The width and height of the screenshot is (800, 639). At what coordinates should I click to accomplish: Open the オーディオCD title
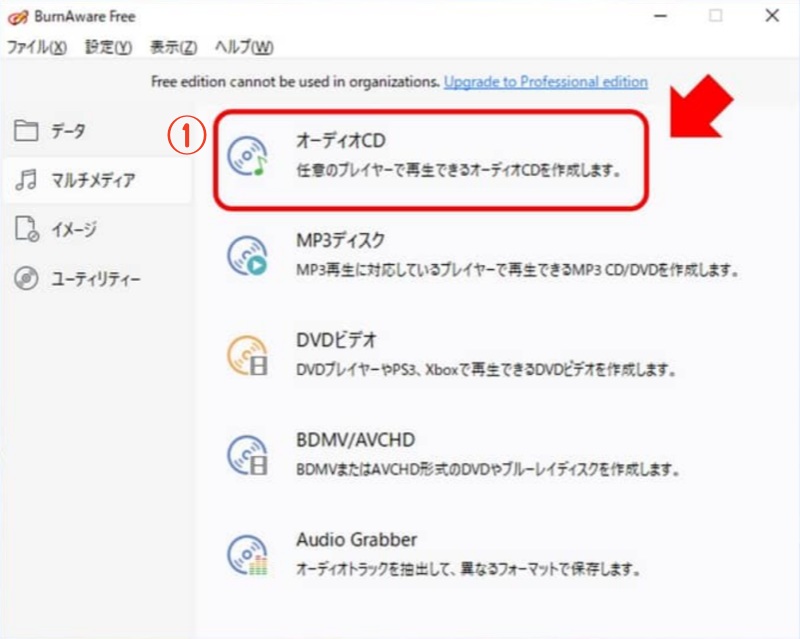pyautogui.click(x=341, y=140)
